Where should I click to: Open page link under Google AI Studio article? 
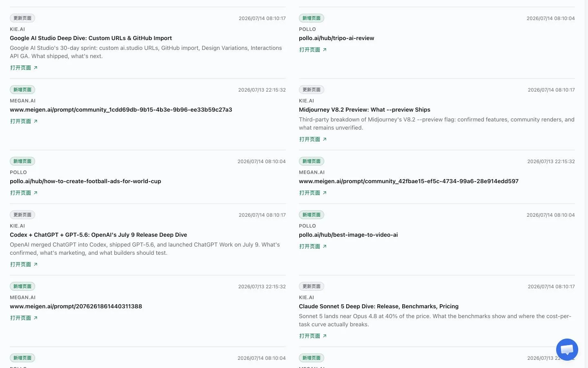24,68
